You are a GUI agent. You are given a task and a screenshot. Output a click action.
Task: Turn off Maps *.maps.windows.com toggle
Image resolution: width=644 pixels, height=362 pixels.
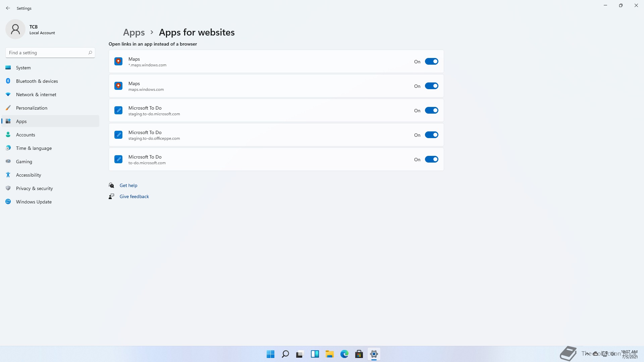[431, 61]
